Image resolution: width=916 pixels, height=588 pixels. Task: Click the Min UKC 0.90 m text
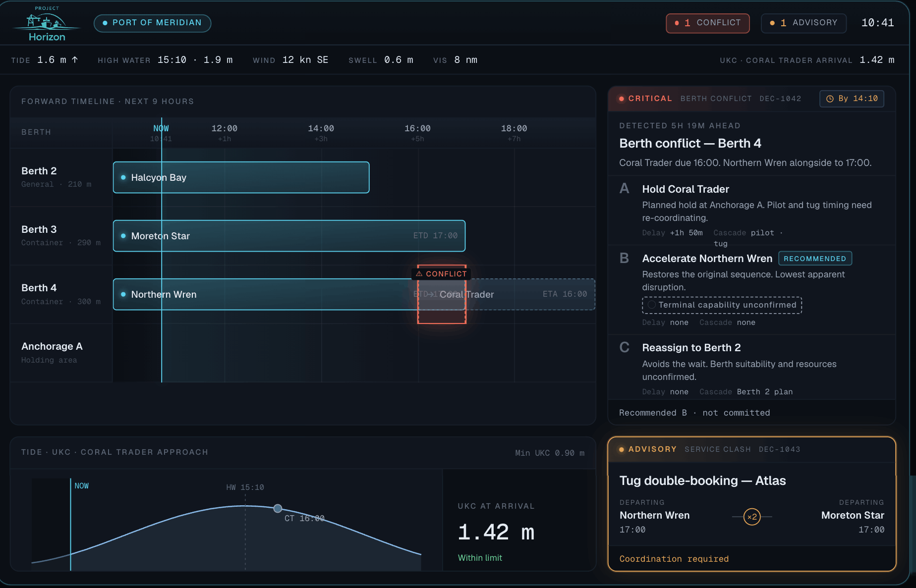point(550,453)
